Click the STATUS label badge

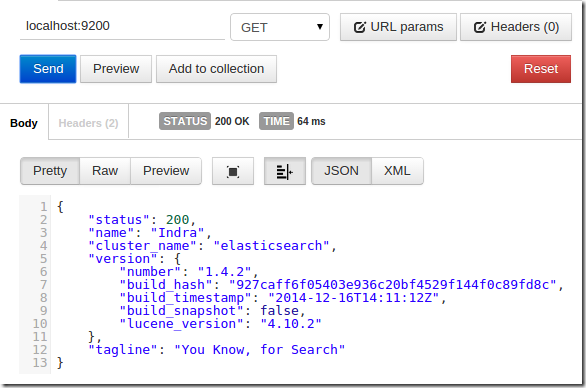click(x=185, y=121)
